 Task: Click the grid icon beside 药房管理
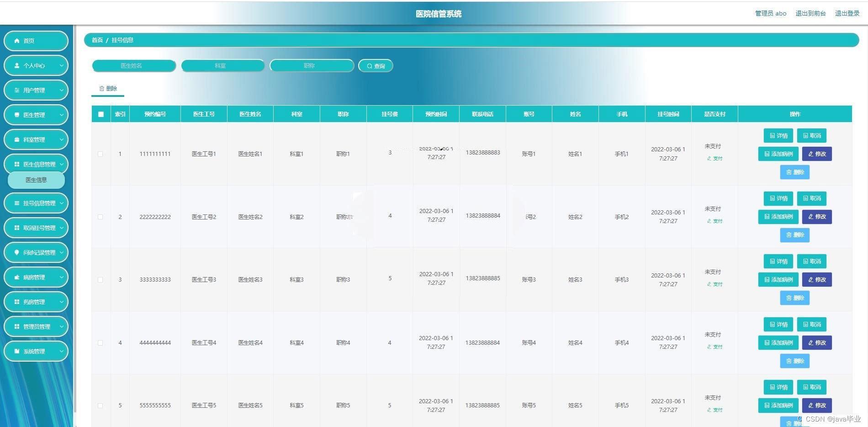[17, 302]
